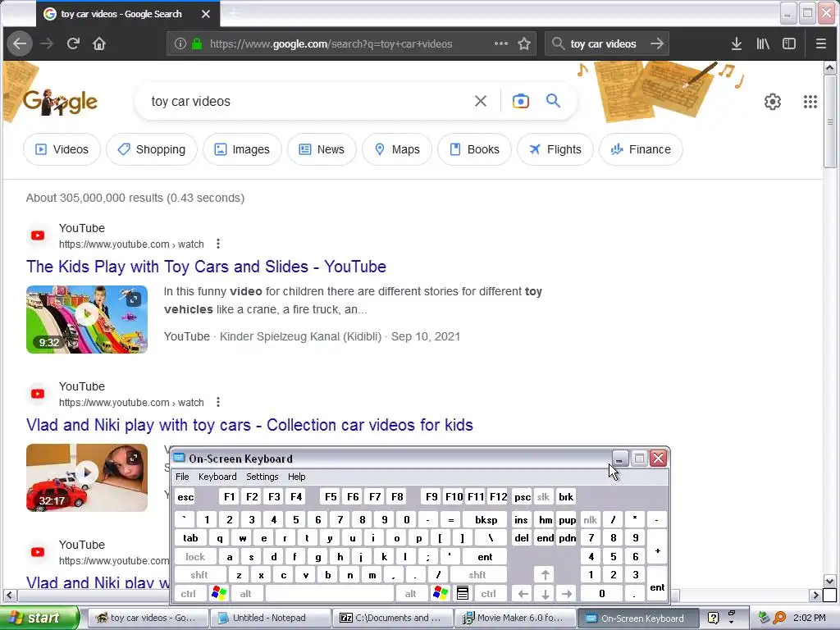Toggle the slk key on On-Screen Keyboard
Screen dimensions: 840x630
point(543,496)
